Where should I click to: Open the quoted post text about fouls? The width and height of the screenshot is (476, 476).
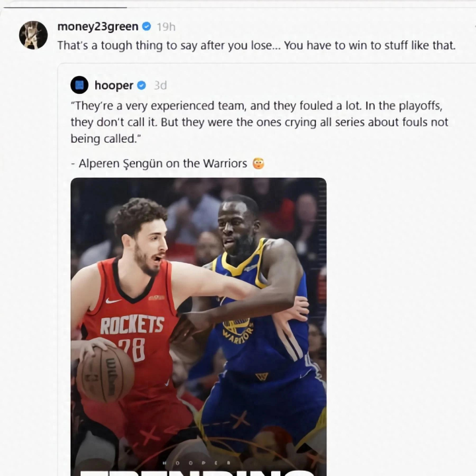pos(259,122)
